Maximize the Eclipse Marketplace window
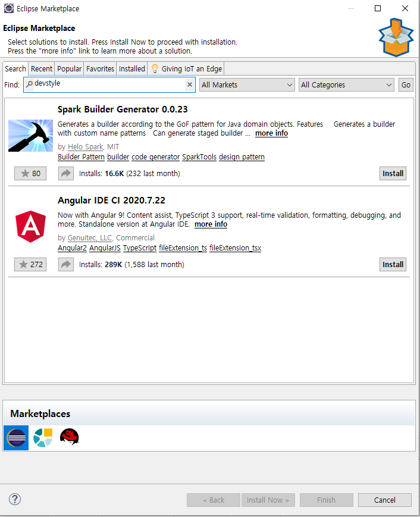Screen dimensions: 420x517 (x=378, y=8)
